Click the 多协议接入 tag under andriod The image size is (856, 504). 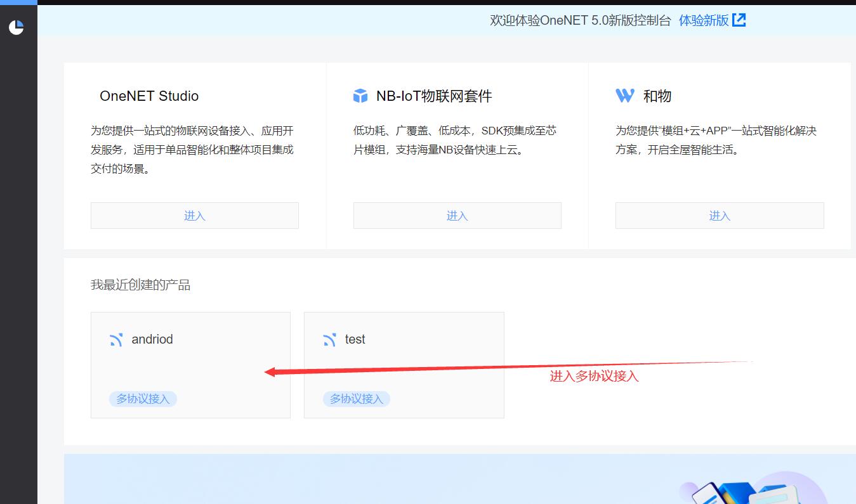[143, 399]
